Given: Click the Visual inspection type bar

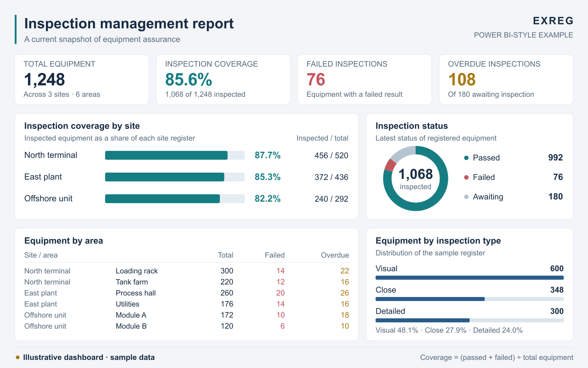Looking at the screenshot, I should pos(470,278).
